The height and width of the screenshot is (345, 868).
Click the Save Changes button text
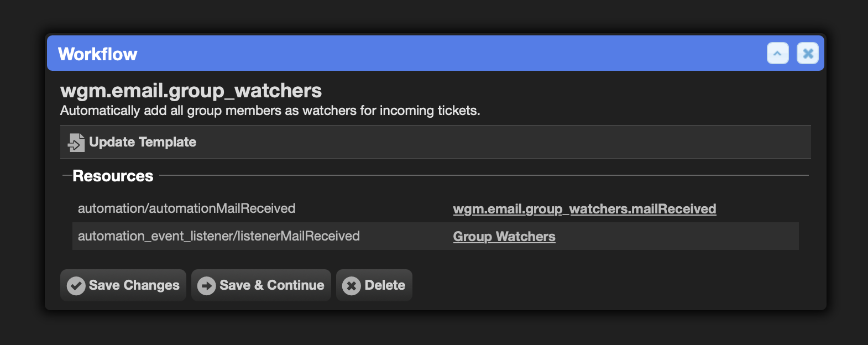[134, 285]
